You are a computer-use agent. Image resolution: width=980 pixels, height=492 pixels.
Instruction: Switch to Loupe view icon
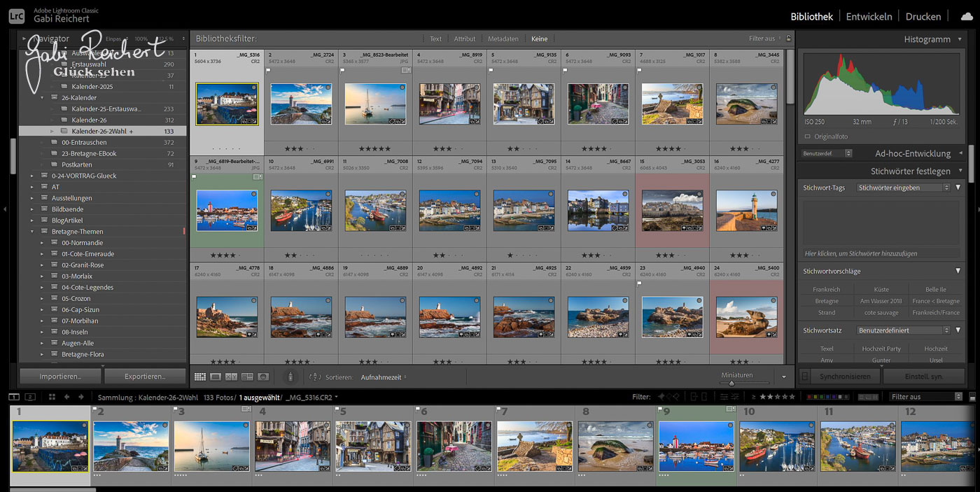coord(216,377)
